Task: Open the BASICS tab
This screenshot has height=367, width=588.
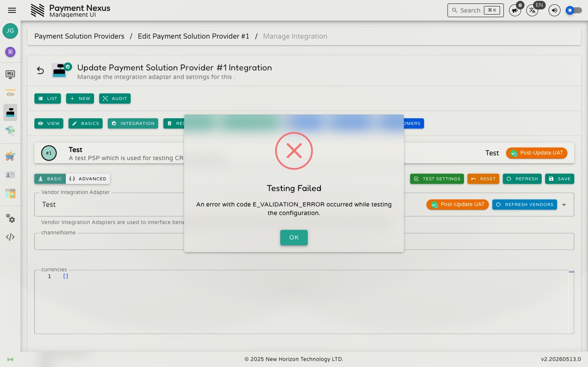Action: point(85,123)
